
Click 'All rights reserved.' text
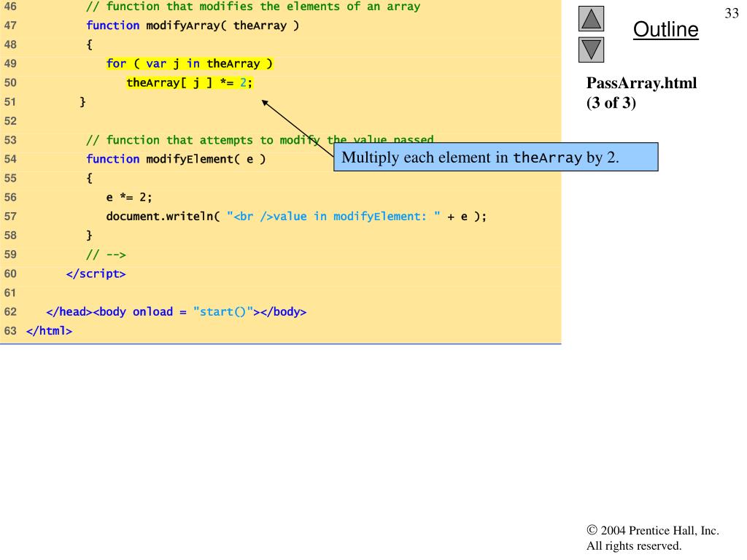point(634,545)
